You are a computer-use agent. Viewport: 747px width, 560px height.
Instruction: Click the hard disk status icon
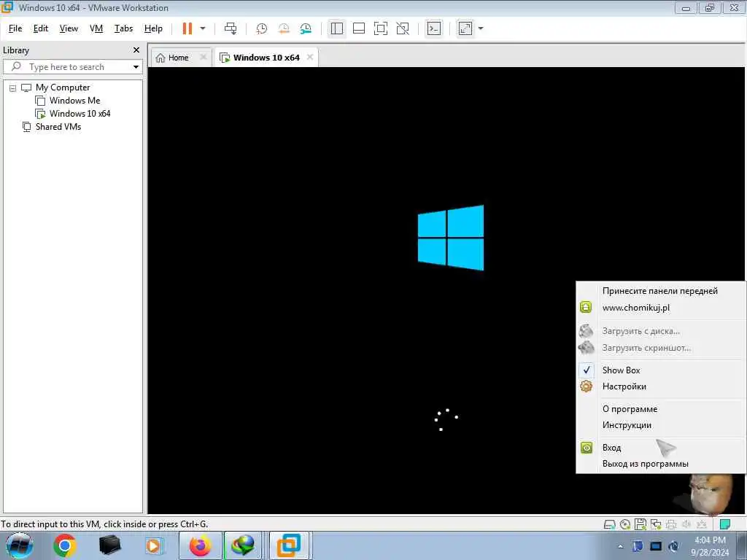[609, 525]
